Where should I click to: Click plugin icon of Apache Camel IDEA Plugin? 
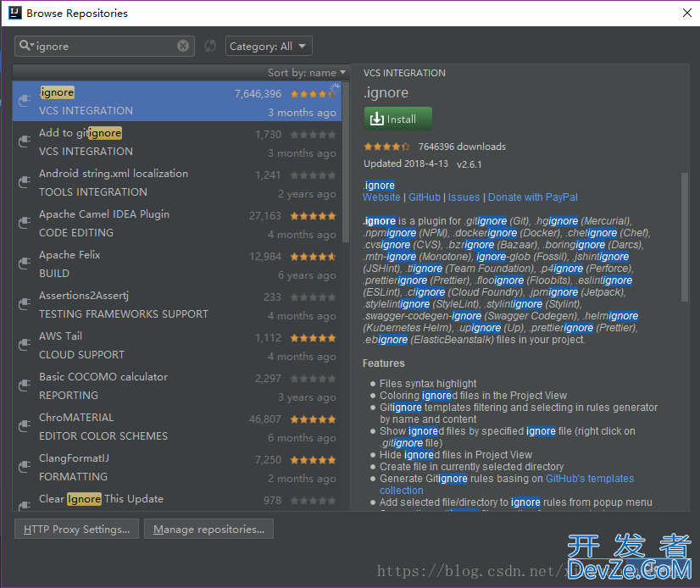pyautogui.click(x=25, y=223)
